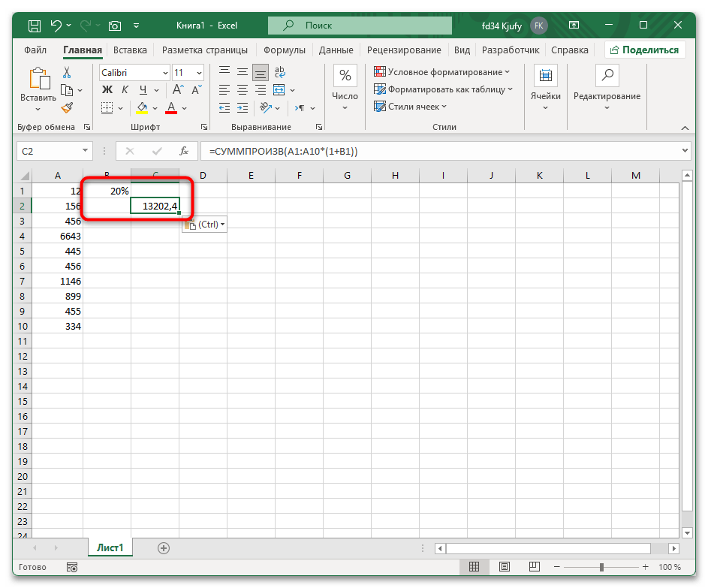This screenshot has width=708, height=588.
Task: Click the Поиск search box
Action: tap(360, 26)
